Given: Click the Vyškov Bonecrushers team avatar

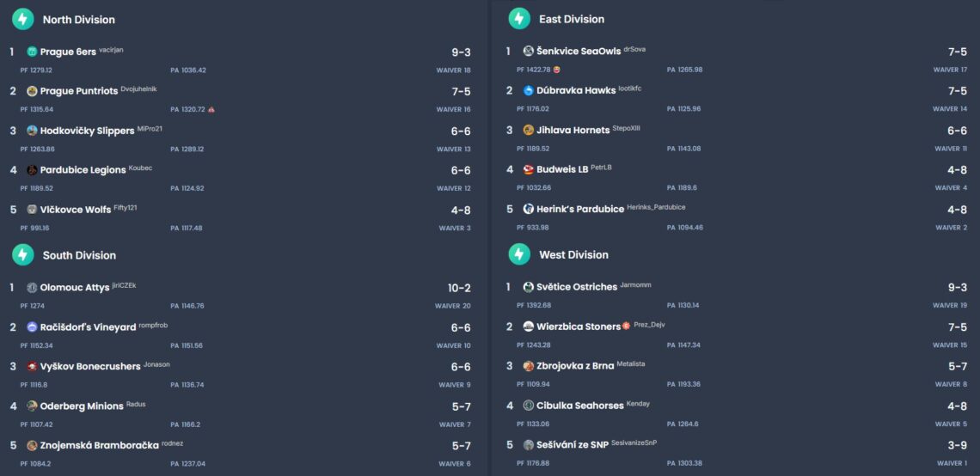Looking at the screenshot, I should [32, 366].
